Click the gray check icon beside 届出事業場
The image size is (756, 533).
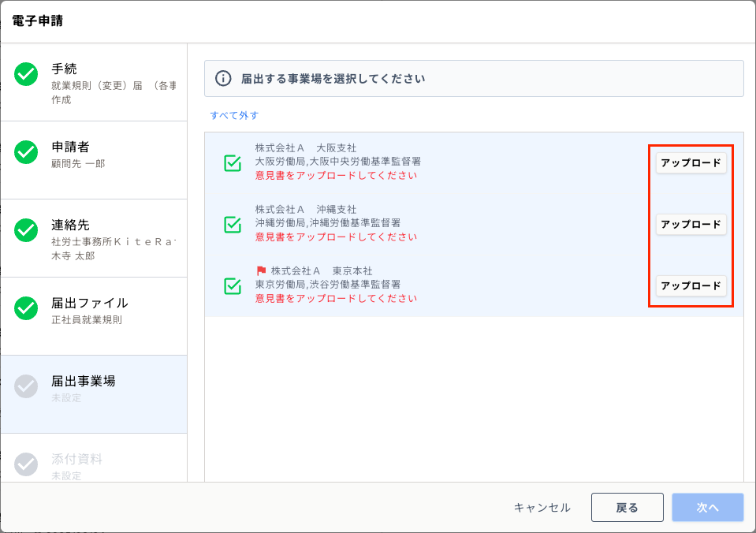(26, 386)
